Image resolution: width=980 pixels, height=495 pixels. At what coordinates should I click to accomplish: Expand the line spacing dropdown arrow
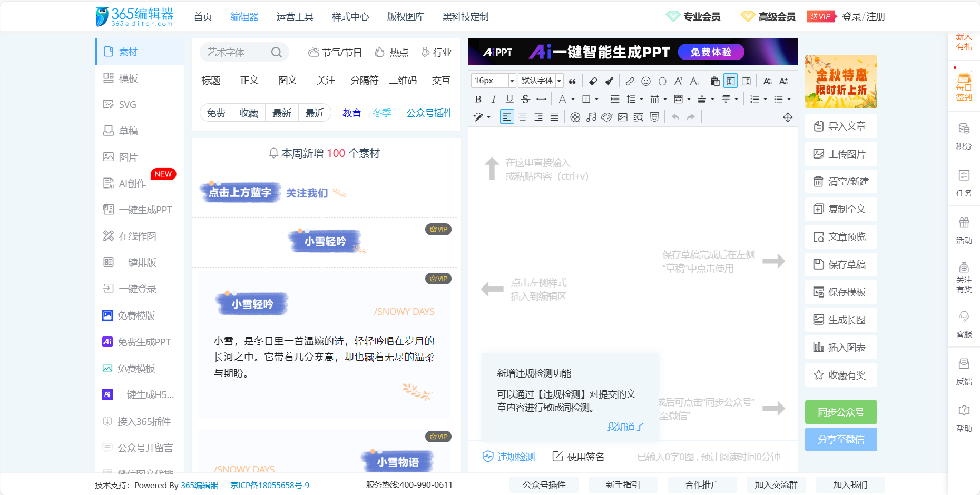click(x=641, y=99)
